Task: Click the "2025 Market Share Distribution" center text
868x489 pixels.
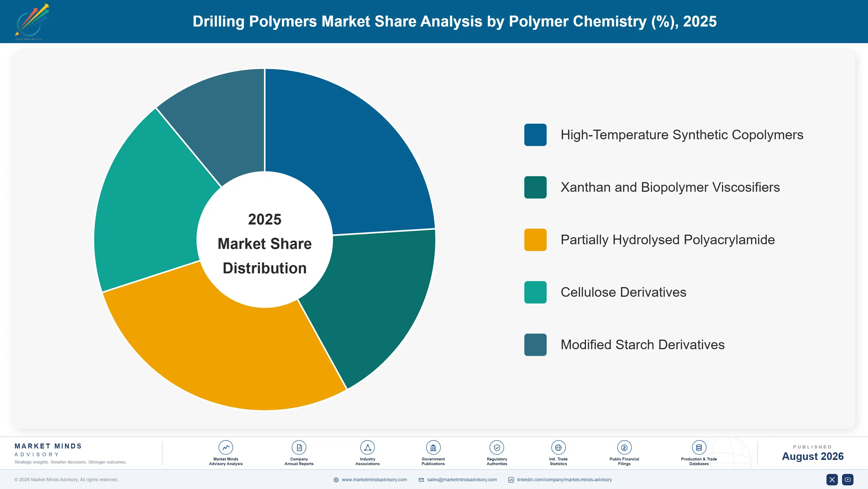Action: [x=265, y=243]
